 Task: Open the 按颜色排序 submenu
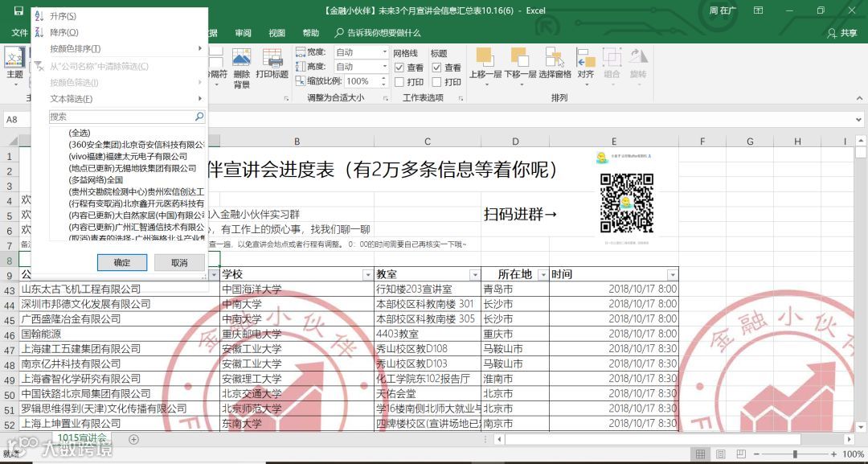(119, 49)
